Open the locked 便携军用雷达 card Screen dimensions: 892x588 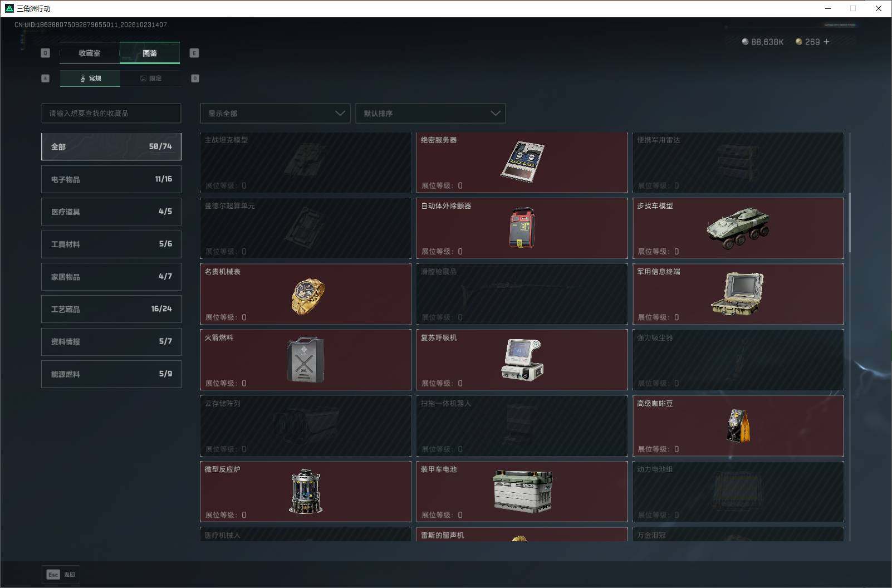(x=738, y=162)
